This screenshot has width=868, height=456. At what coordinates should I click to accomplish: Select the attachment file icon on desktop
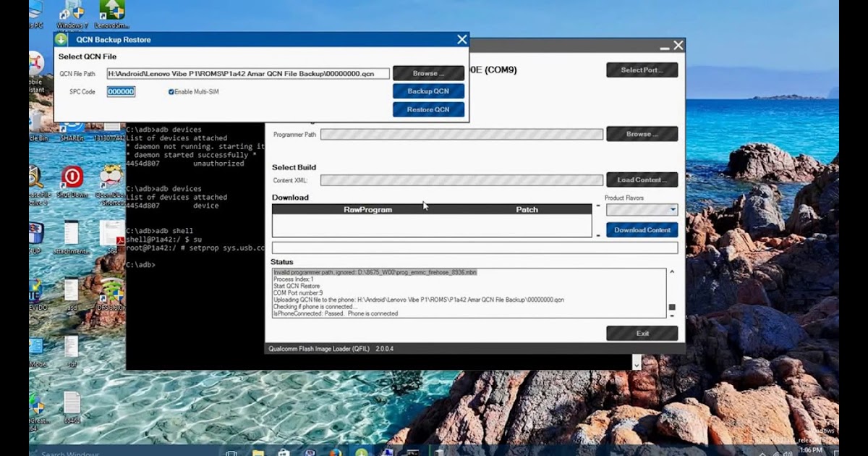pos(72,237)
